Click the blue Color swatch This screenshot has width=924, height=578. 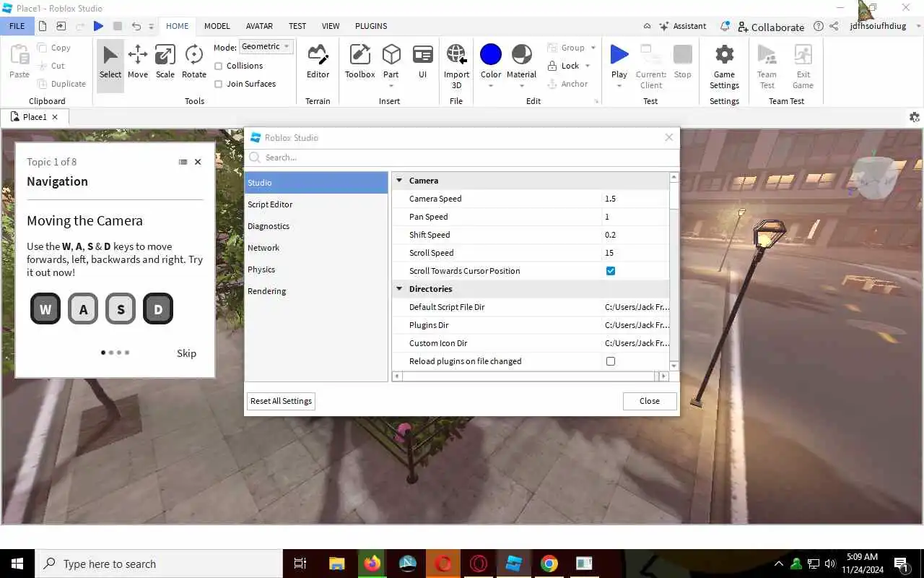click(491, 54)
